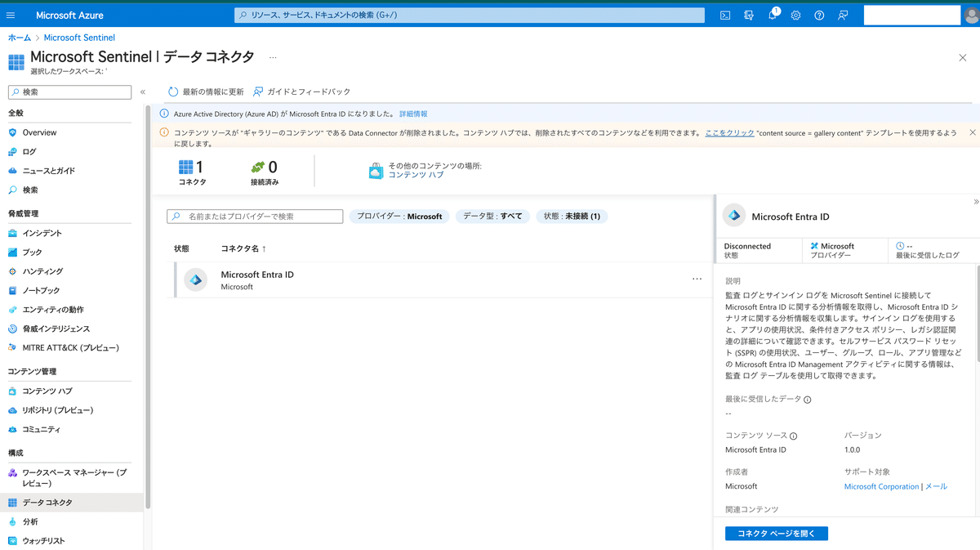The image size is (980, 550).
Task: Open the directories and subscriptions filter icon
Action: pyautogui.click(x=748, y=16)
